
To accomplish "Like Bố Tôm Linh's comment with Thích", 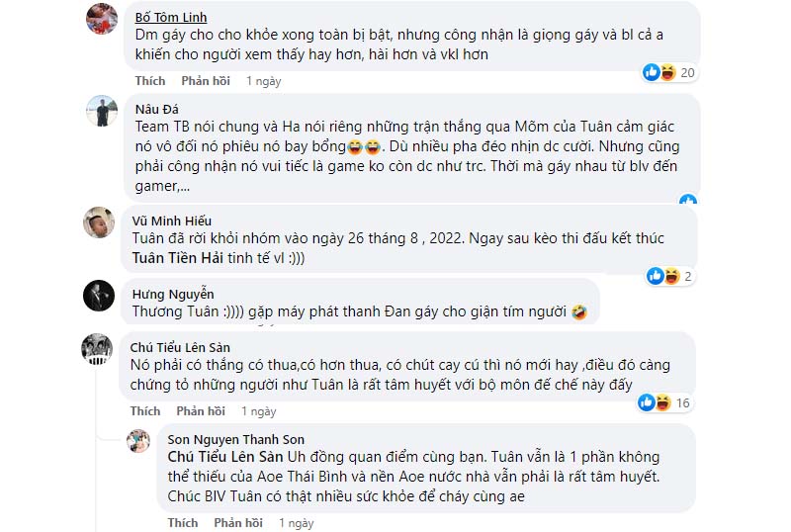I will [x=150, y=80].
